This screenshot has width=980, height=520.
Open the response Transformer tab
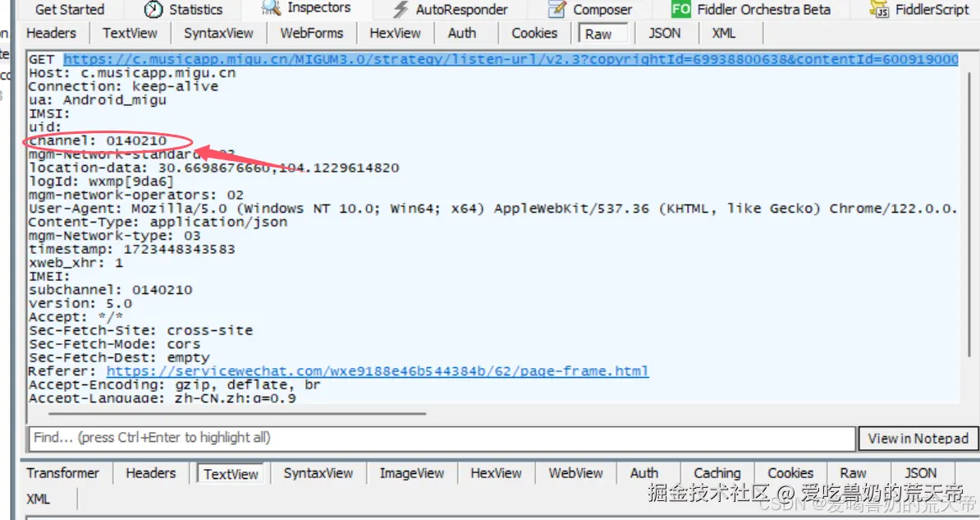pyautogui.click(x=62, y=473)
